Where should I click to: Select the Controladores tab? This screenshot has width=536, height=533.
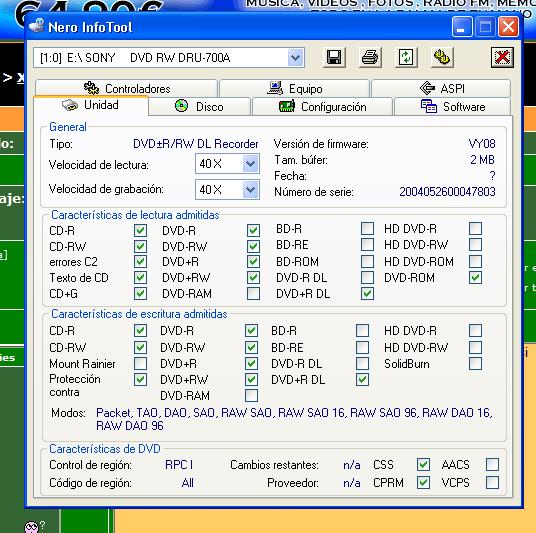point(126,88)
